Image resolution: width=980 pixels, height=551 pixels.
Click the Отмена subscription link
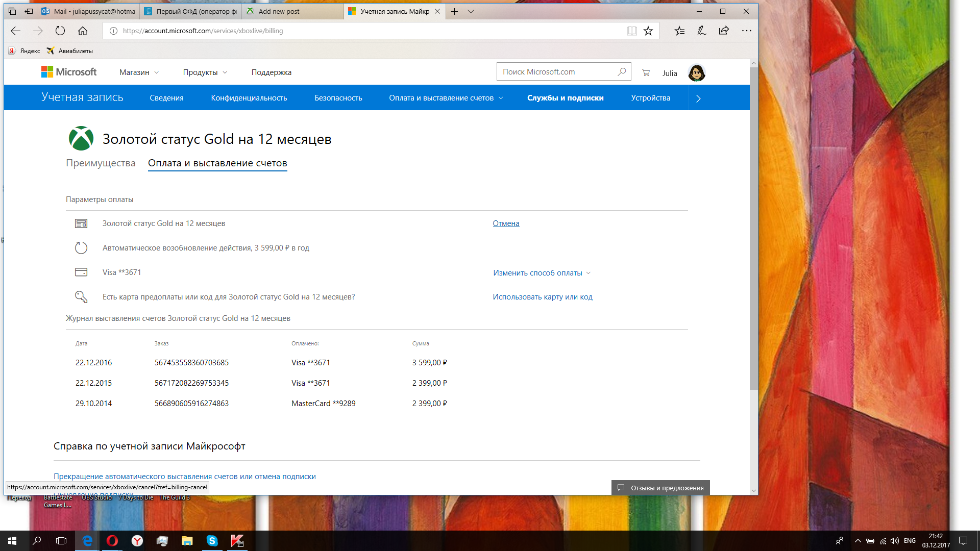(506, 223)
